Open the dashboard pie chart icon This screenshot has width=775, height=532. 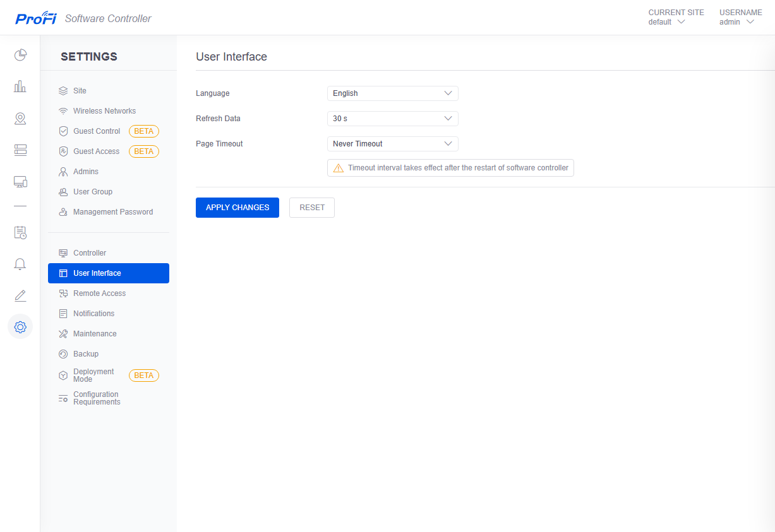tap(20, 55)
